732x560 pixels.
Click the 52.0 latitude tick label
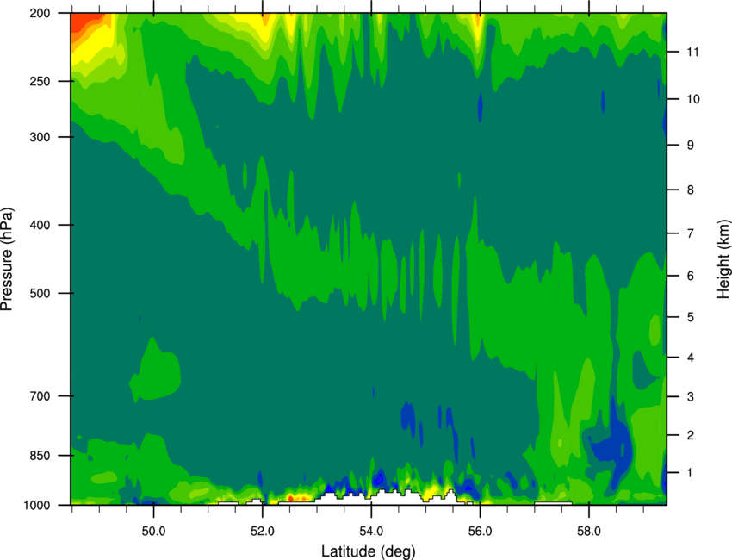(x=263, y=531)
